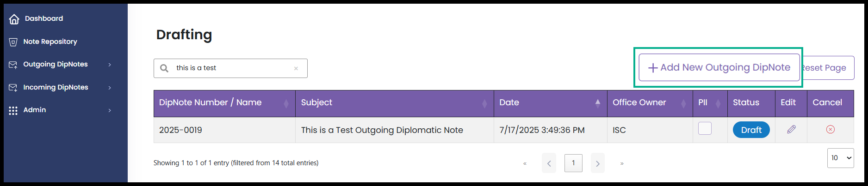Expand the Outgoing DipNotes submenu chevron
This screenshot has width=868, height=186.
click(110, 65)
